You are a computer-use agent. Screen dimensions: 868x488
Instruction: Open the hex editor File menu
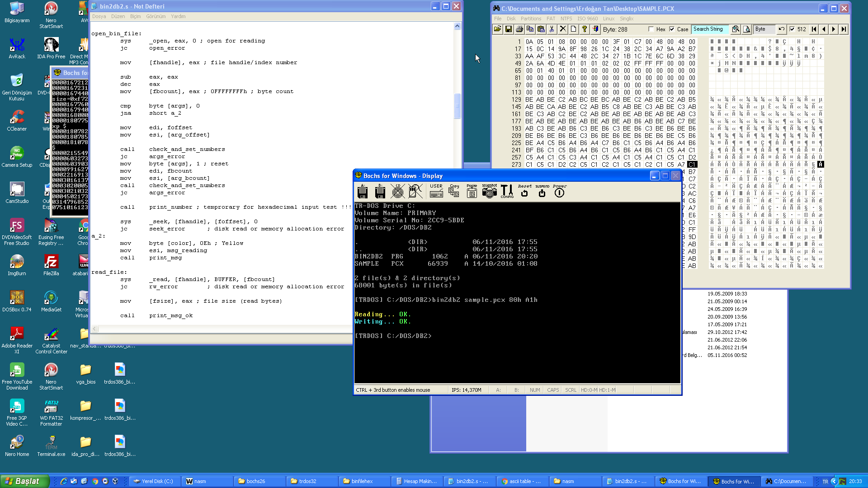coord(498,19)
